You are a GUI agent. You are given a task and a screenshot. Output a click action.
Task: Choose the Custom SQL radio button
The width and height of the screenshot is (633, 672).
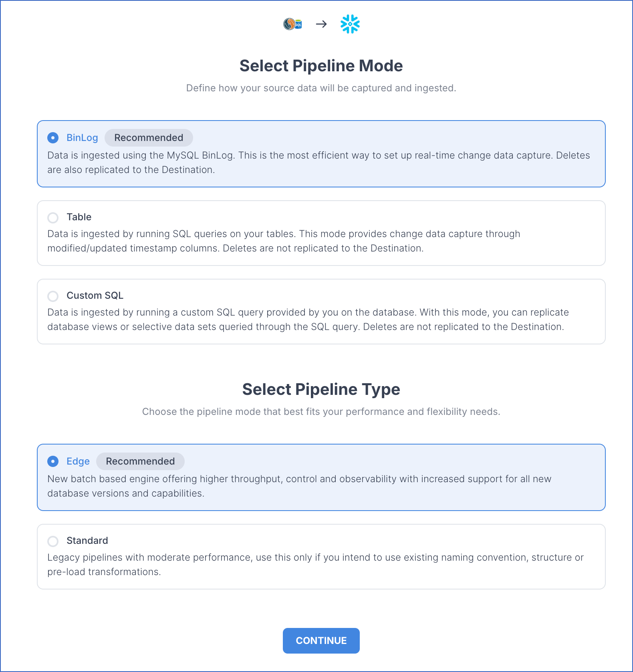[53, 296]
